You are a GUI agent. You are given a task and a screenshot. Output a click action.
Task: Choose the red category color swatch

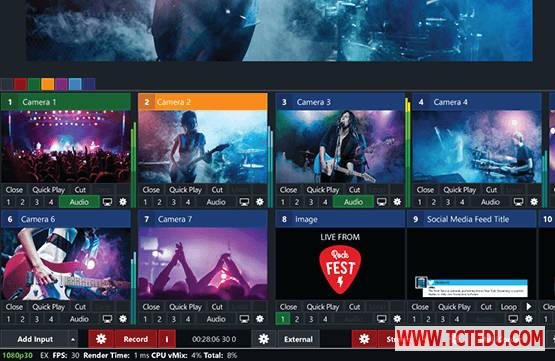pyautogui.click(x=21, y=84)
